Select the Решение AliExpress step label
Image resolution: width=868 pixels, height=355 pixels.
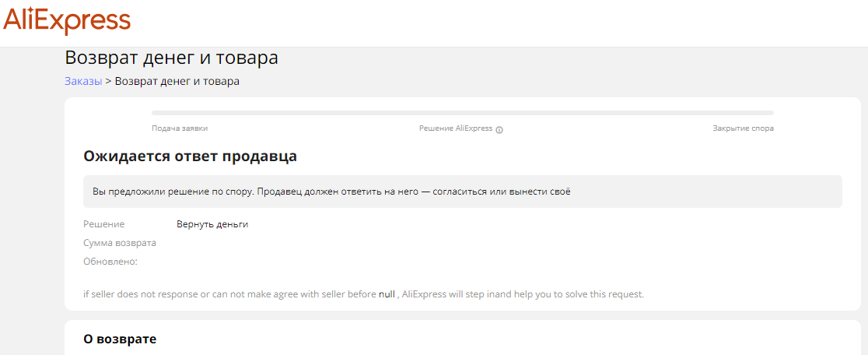pyautogui.click(x=455, y=128)
